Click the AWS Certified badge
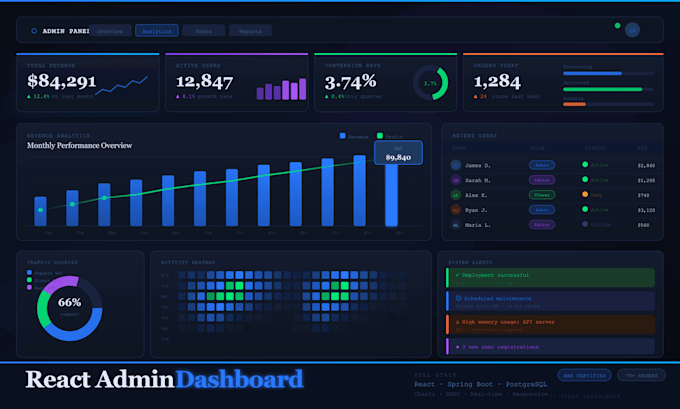Screen dimensions: 680x409 pos(584,375)
